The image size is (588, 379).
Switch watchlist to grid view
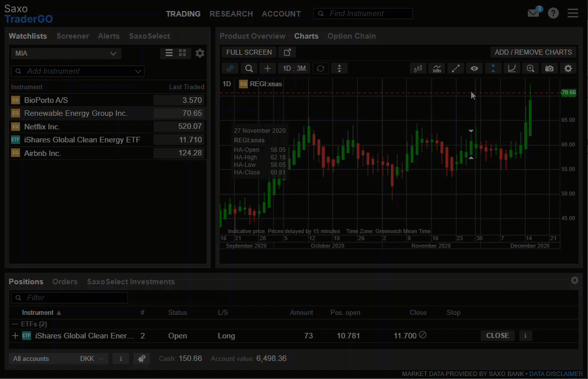pyautogui.click(x=183, y=53)
